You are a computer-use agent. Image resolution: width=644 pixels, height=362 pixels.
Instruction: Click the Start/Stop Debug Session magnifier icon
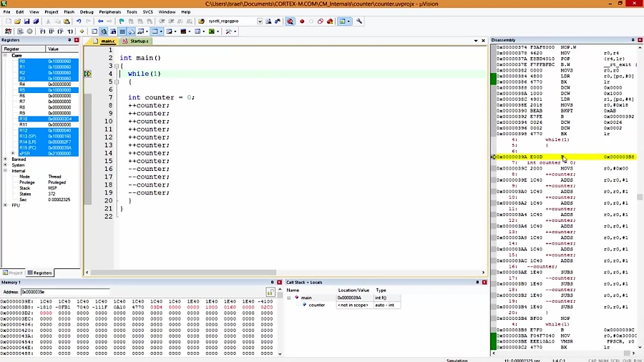290,21
